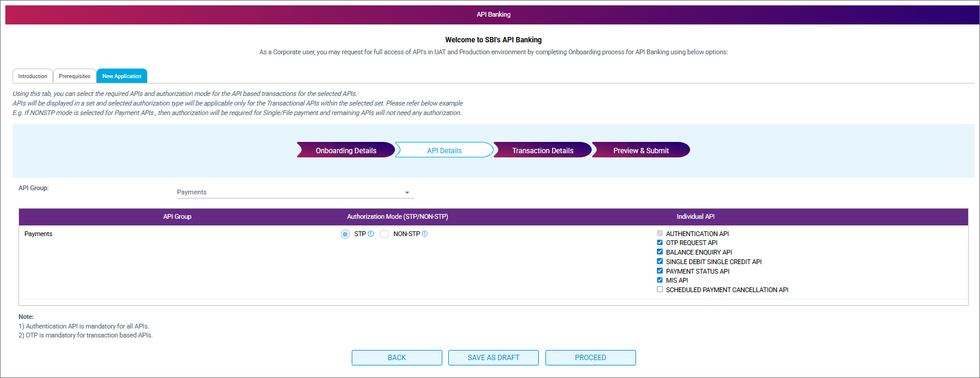Uncheck SINGLE DEBIT SINGLE CREDIT API

[x=660, y=261]
